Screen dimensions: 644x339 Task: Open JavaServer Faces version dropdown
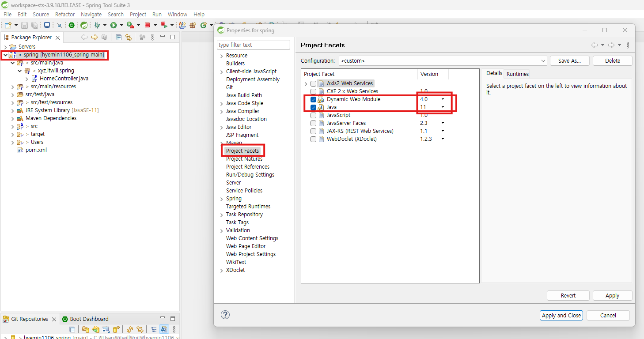[x=443, y=123]
